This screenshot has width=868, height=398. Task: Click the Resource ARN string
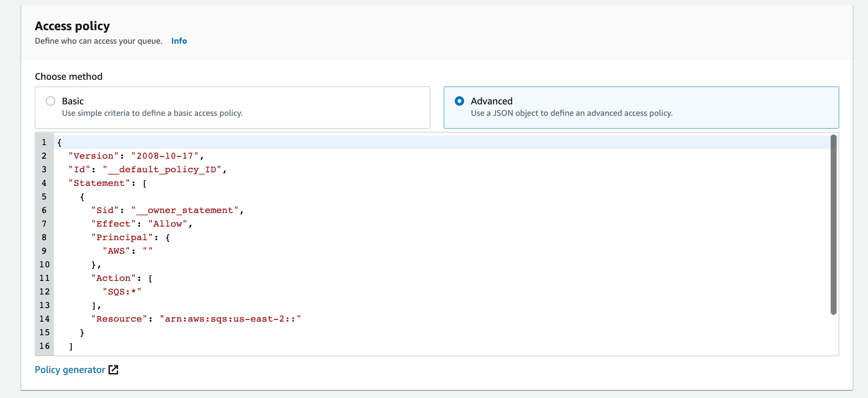point(230,319)
